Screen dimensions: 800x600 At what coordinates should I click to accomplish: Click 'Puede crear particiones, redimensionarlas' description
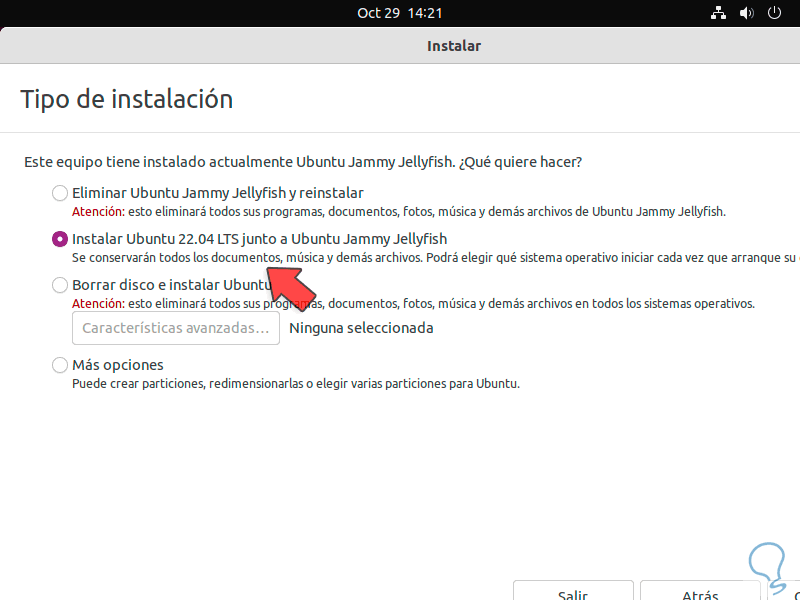[296, 384]
